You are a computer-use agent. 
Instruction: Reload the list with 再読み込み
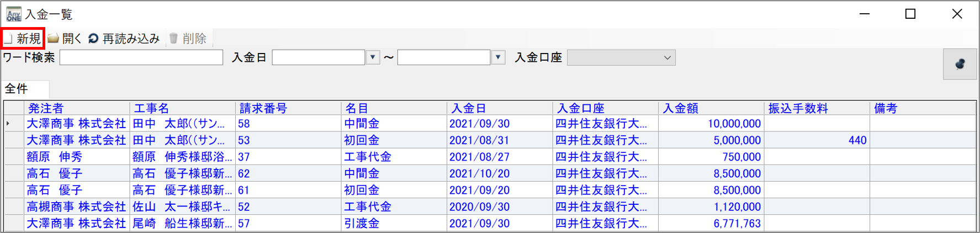pyautogui.click(x=124, y=39)
